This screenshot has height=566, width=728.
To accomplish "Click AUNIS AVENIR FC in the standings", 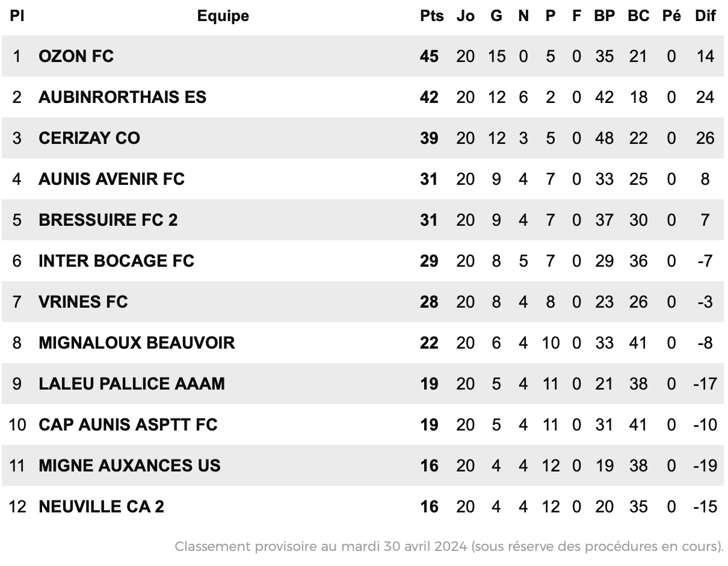I will click(x=111, y=179).
